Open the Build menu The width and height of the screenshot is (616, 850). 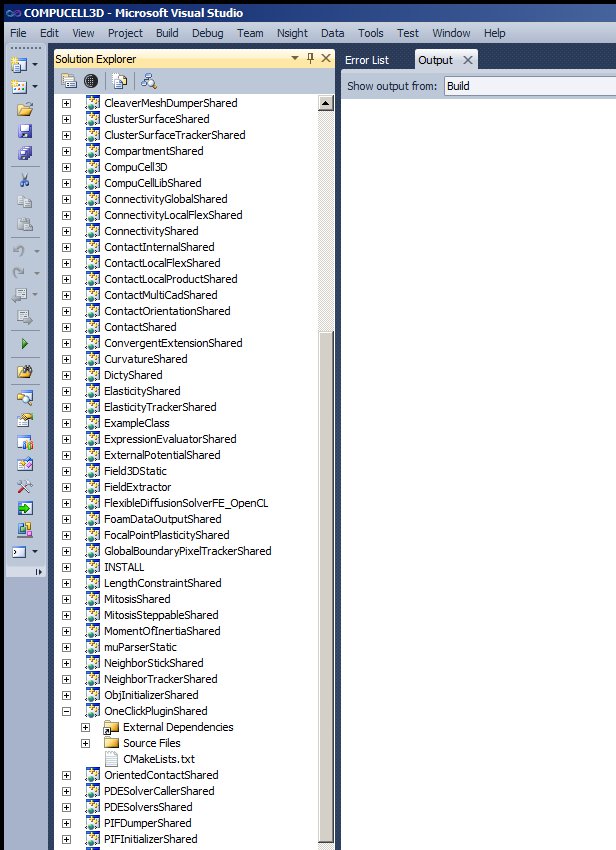click(167, 33)
